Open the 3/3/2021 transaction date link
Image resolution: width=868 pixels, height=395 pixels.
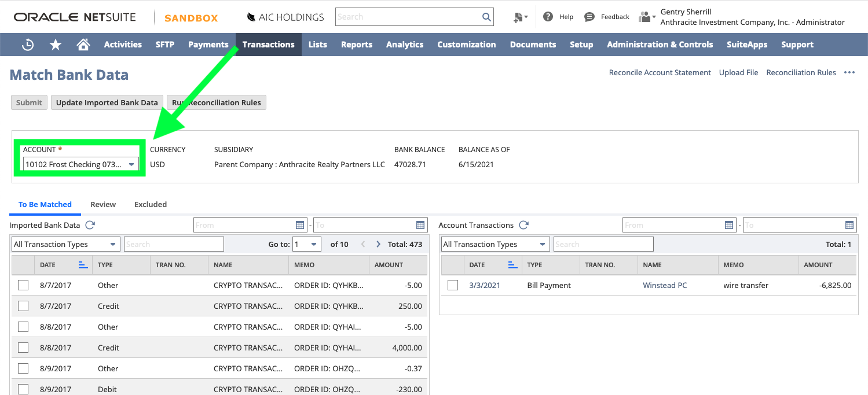pyautogui.click(x=485, y=285)
